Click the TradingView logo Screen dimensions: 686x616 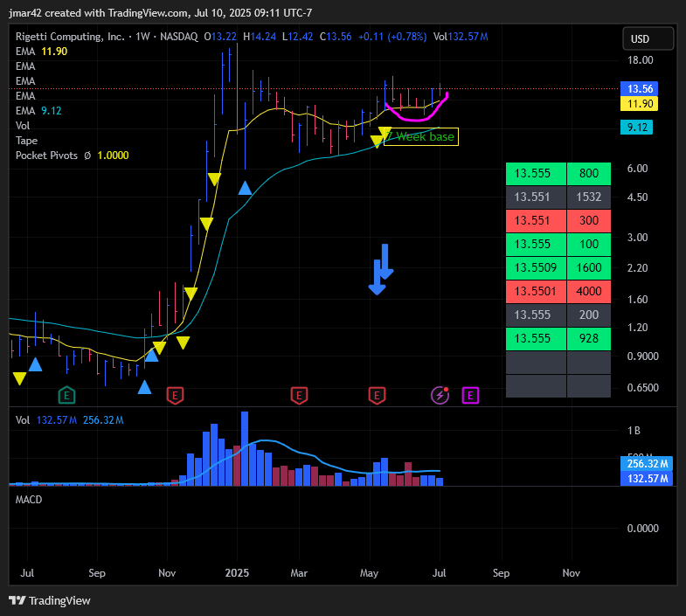50,600
